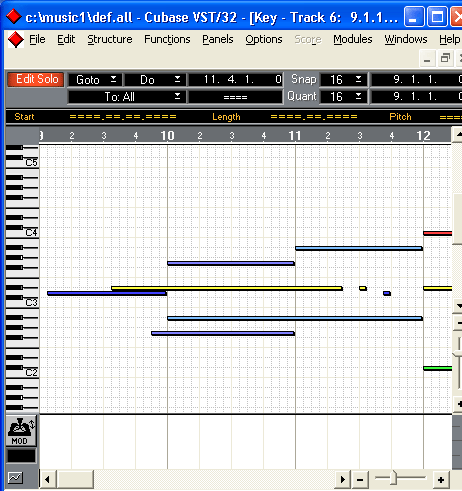Expand the Snap value dropdown
This screenshot has height=491, width=462.
pyautogui.click(x=343, y=79)
